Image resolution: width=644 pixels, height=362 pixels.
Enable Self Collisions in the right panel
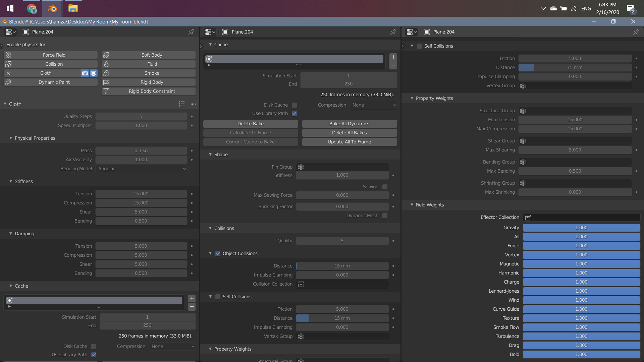419,46
